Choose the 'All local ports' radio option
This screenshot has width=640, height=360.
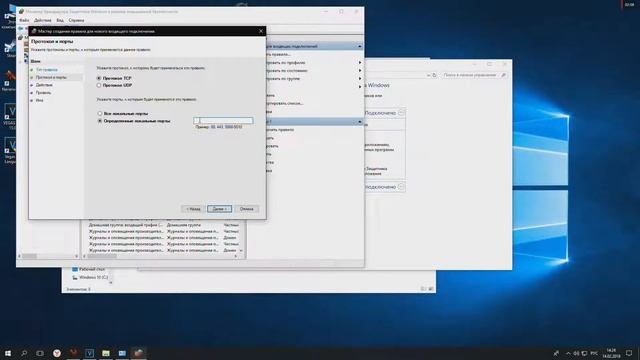[100, 113]
